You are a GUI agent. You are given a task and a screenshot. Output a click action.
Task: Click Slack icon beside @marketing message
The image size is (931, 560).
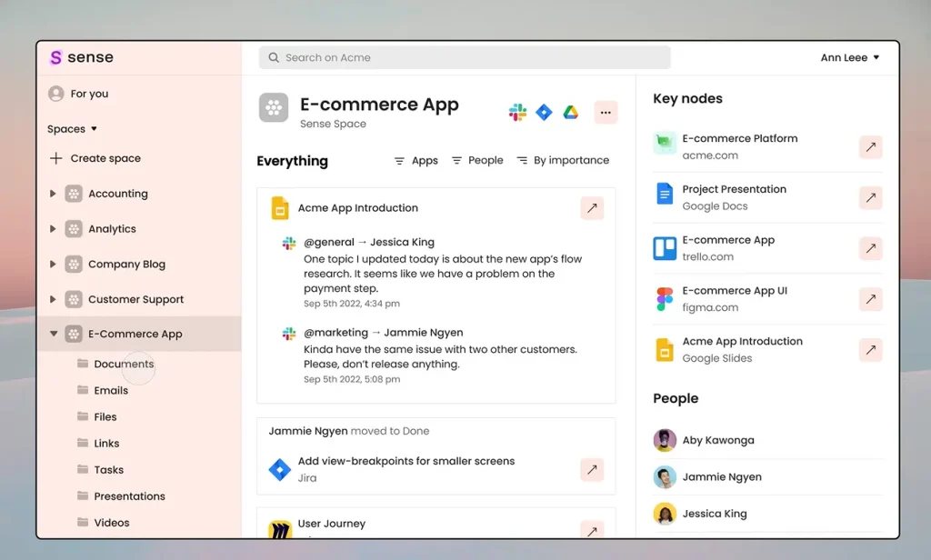pyautogui.click(x=289, y=333)
